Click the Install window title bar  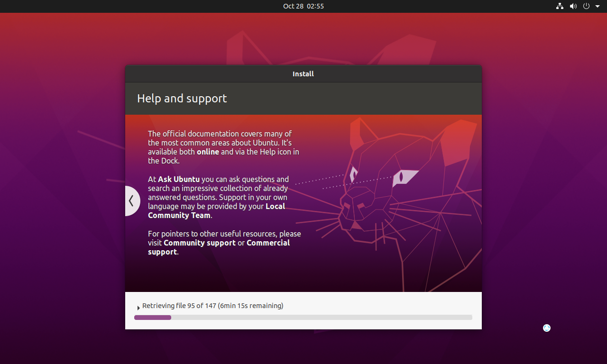[303, 74]
